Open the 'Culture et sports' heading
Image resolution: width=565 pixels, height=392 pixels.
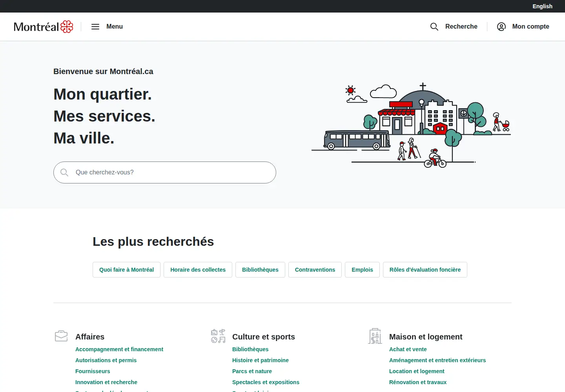(x=264, y=337)
